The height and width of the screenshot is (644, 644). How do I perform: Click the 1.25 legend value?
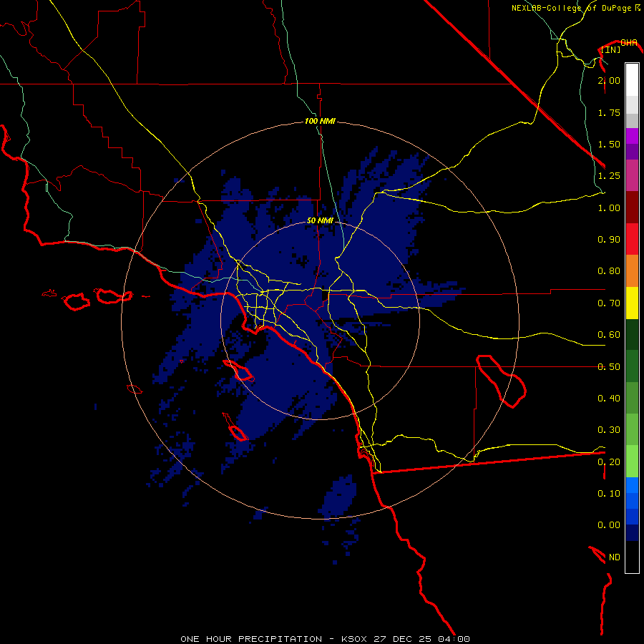[609, 176]
